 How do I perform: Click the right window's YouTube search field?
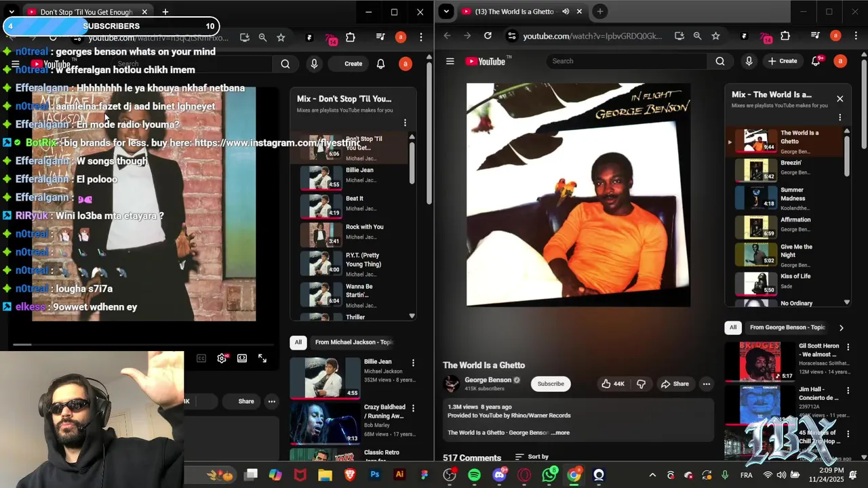tap(627, 61)
